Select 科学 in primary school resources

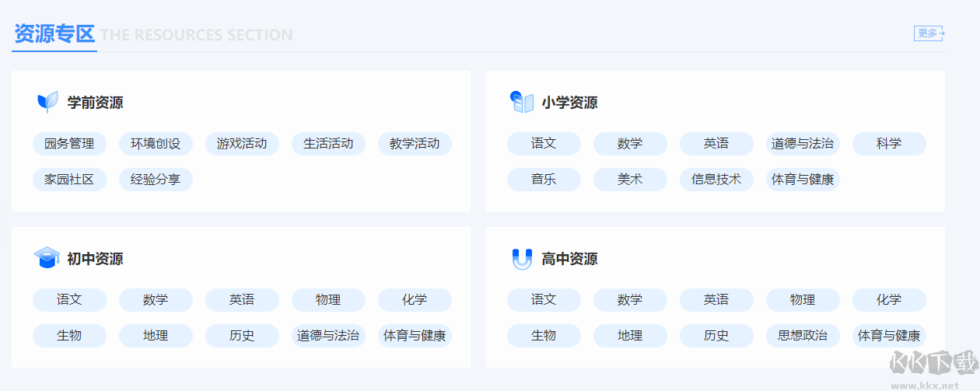pyautogui.click(x=889, y=144)
